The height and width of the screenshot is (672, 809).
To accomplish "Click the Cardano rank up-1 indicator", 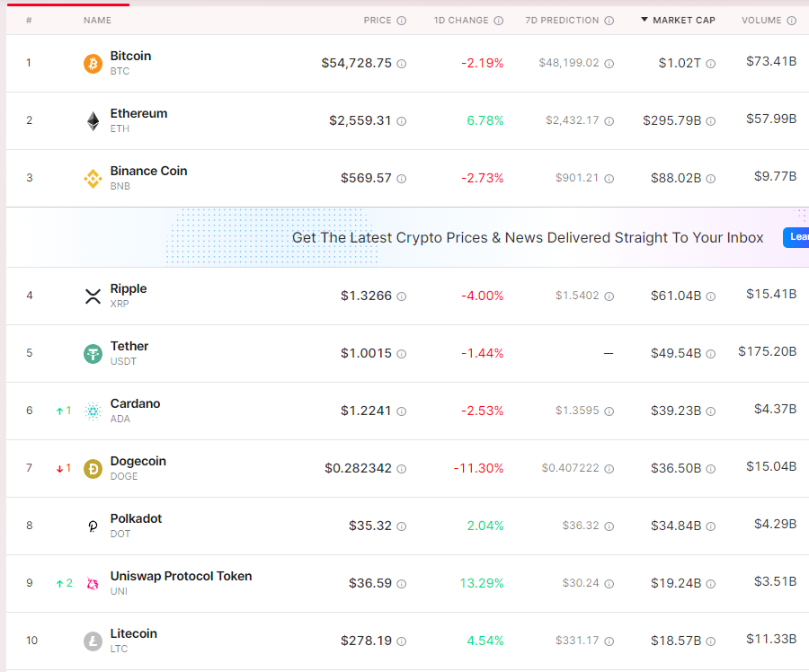I will tap(64, 411).
